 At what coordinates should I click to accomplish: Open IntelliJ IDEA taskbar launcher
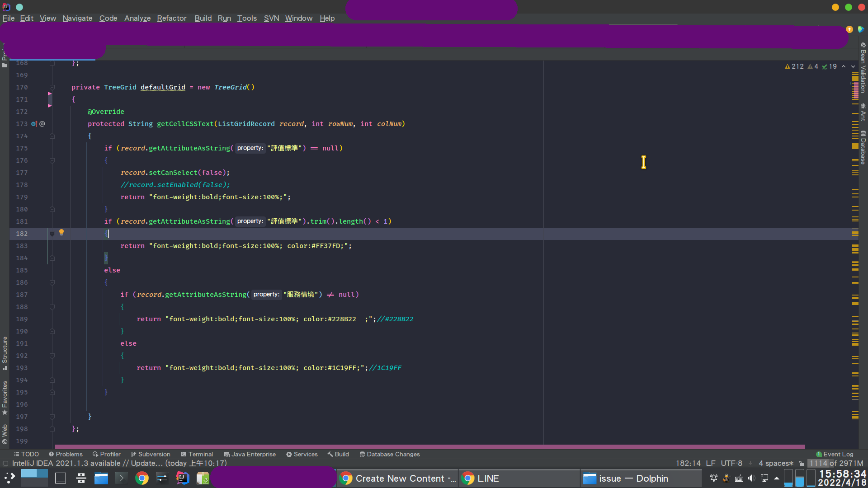coord(183,478)
